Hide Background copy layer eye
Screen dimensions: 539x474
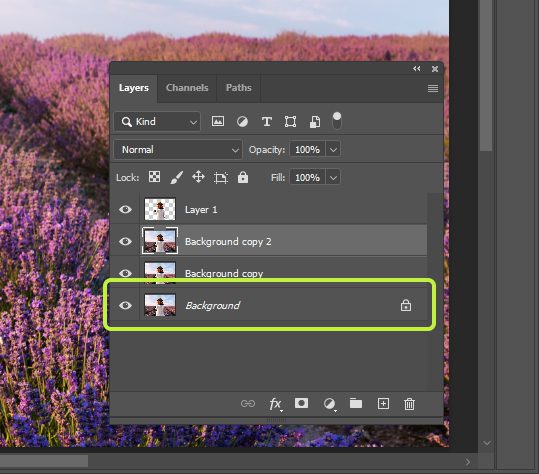[x=125, y=273]
